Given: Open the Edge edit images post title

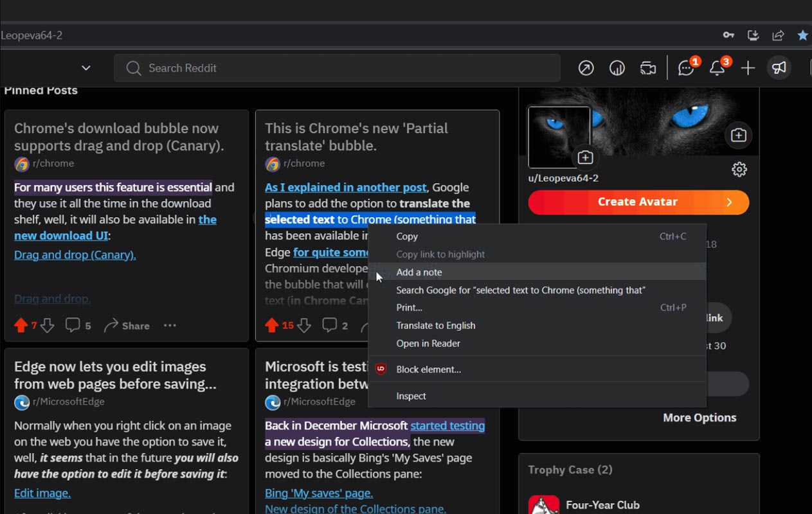Looking at the screenshot, I should pyautogui.click(x=115, y=375).
